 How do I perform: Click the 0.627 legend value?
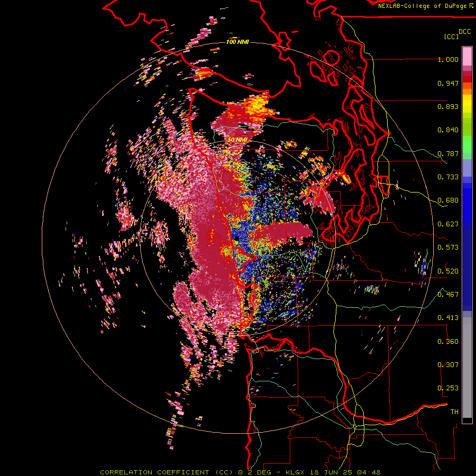click(448, 224)
